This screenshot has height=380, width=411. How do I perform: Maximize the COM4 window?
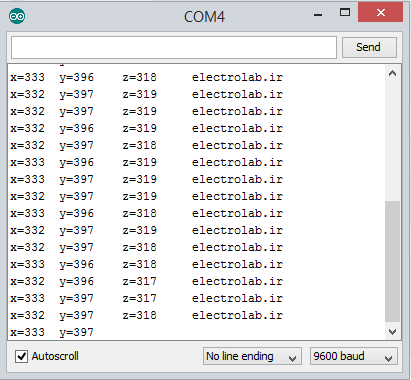[345, 13]
